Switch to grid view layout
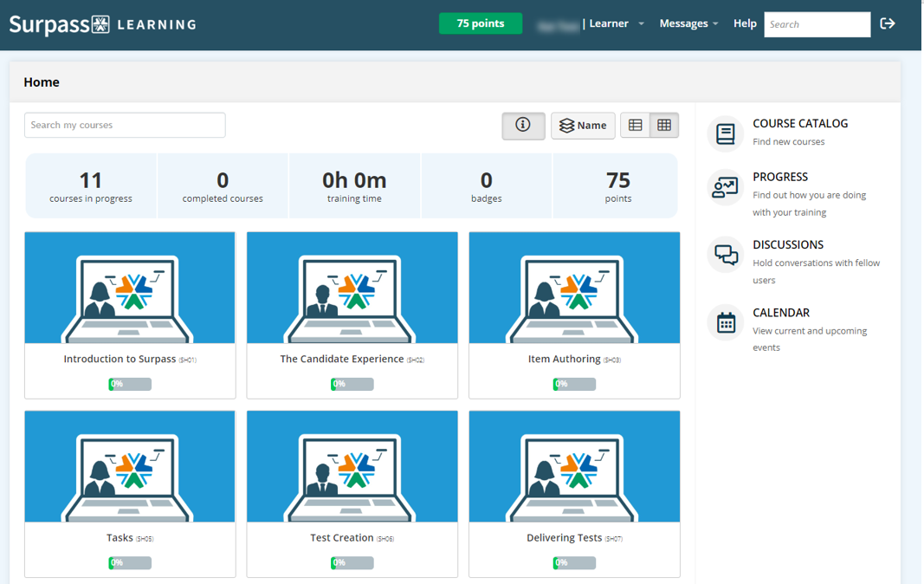The height and width of the screenshot is (584, 924). tap(664, 125)
